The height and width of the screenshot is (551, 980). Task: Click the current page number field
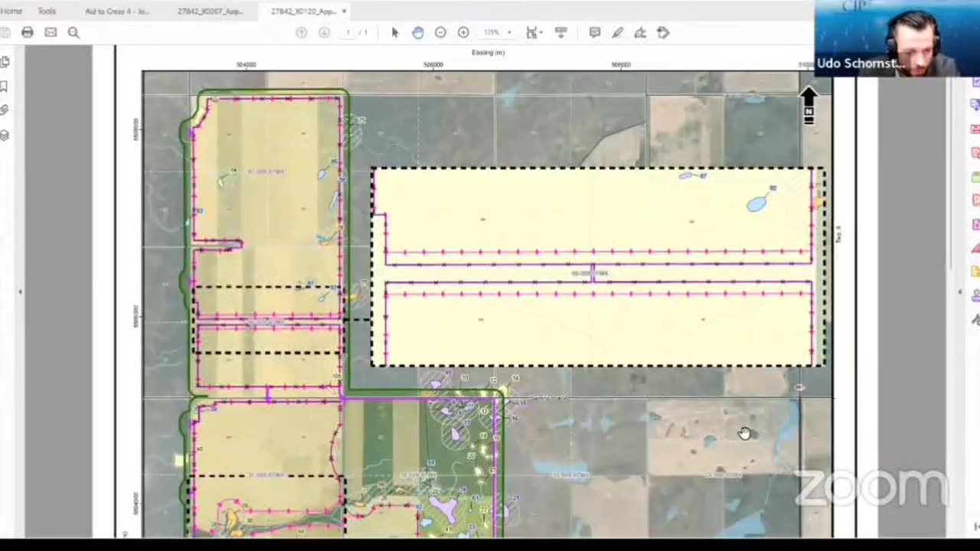click(348, 32)
